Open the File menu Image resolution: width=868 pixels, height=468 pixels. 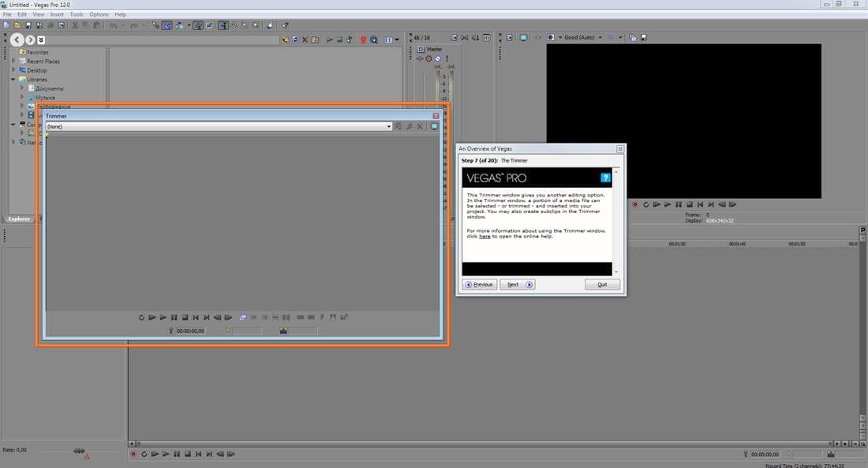click(x=7, y=14)
